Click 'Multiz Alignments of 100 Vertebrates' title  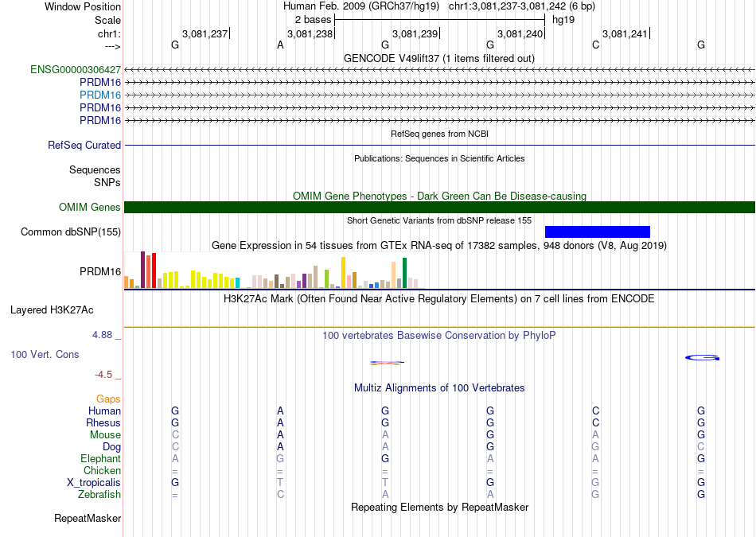pyautogui.click(x=439, y=387)
